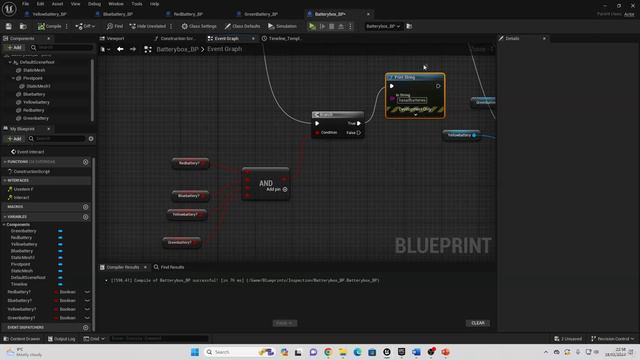Image resolution: width=640 pixels, height=360 pixels.
Task: Open the Batterybox_BP debug object dropdown
Action: pyautogui.click(x=383, y=26)
